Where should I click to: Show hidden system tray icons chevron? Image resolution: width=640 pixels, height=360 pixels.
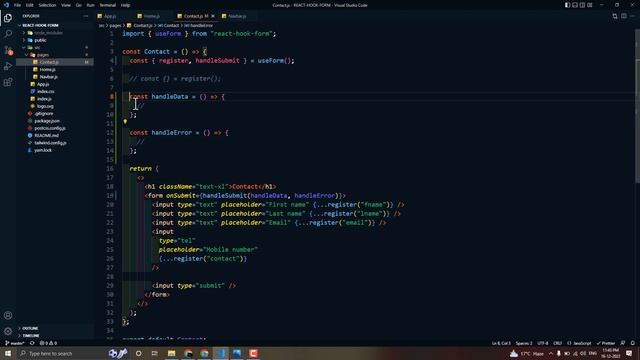[551, 353]
